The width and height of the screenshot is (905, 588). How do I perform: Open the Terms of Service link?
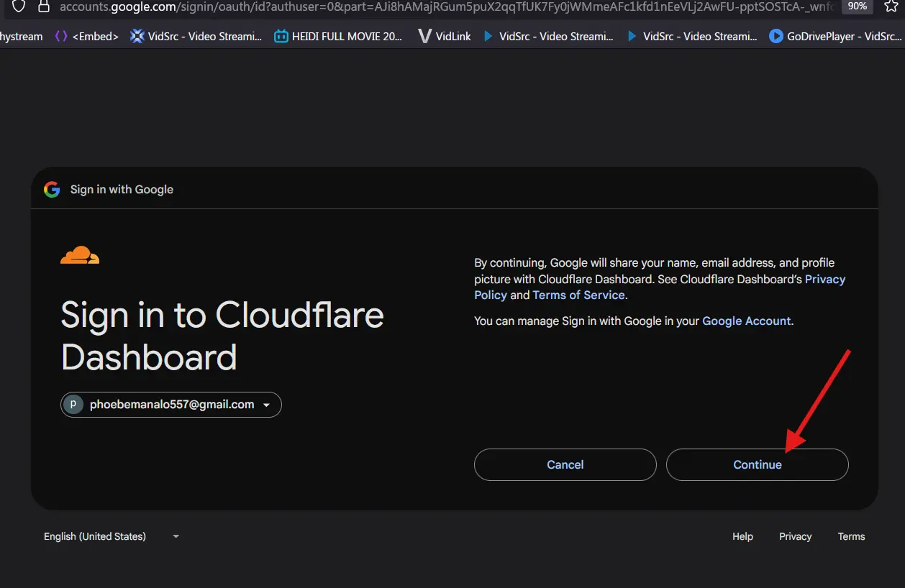tap(578, 295)
